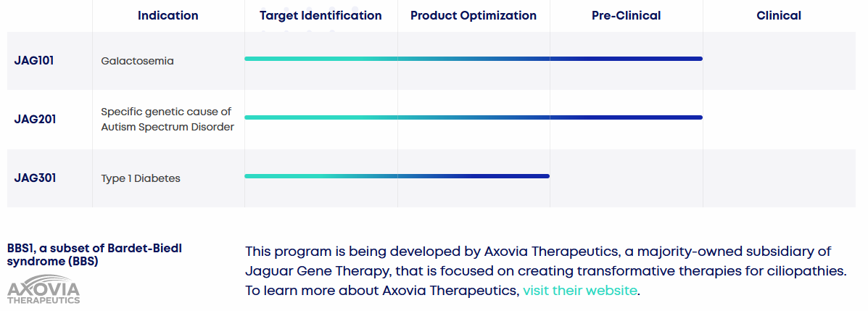Image resolution: width=868 pixels, height=311 pixels.
Task: Click the empty Clinical cell for JAG101
Action: pyautogui.click(x=779, y=61)
